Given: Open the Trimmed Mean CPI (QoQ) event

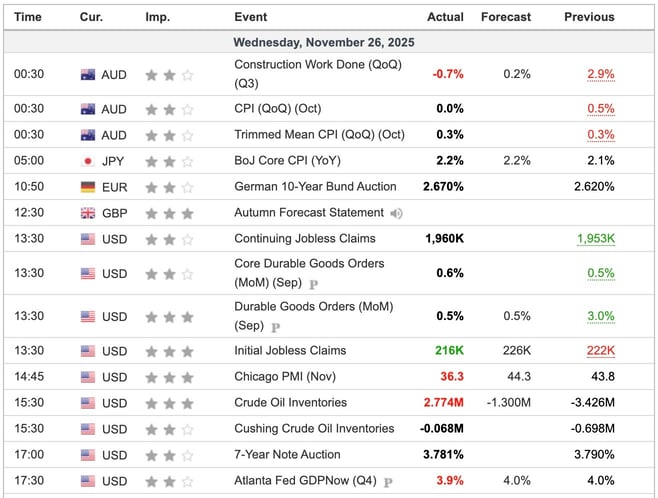Looking at the screenshot, I should [319, 135].
